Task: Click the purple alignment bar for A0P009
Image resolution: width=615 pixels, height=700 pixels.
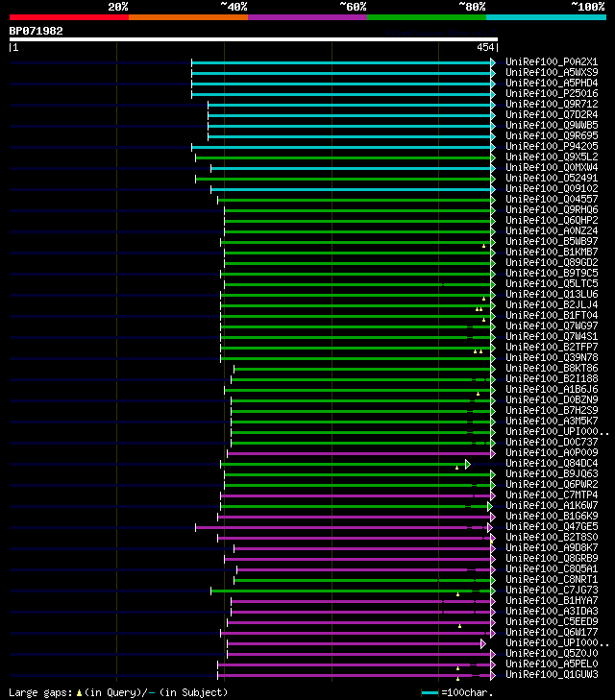Action: coord(359,453)
